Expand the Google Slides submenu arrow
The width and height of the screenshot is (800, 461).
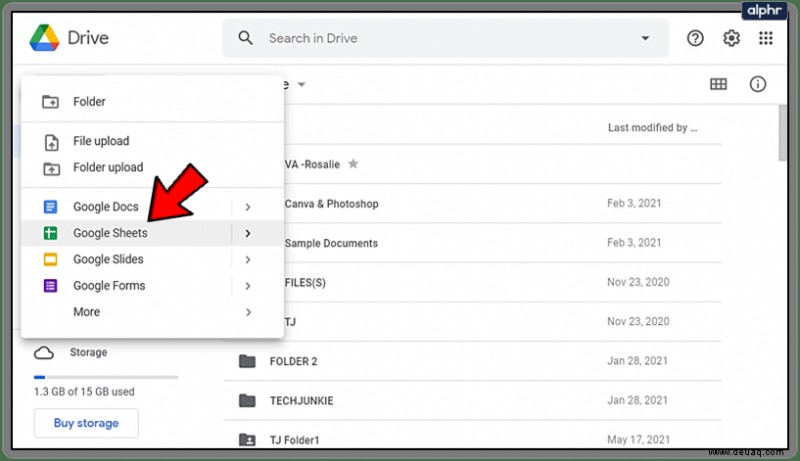click(x=248, y=260)
